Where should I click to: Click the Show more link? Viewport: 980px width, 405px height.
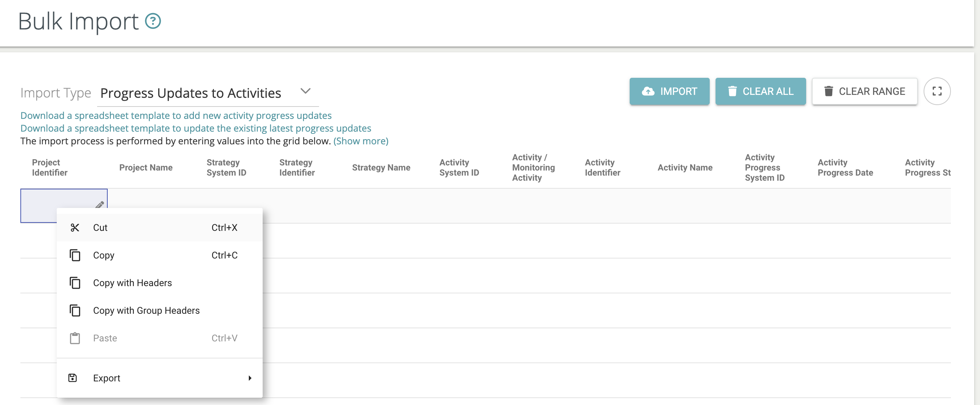tap(360, 141)
